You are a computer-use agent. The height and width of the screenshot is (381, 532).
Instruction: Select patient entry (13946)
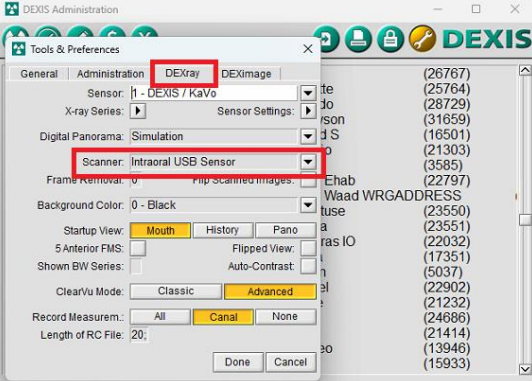pyautogui.click(x=446, y=348)
